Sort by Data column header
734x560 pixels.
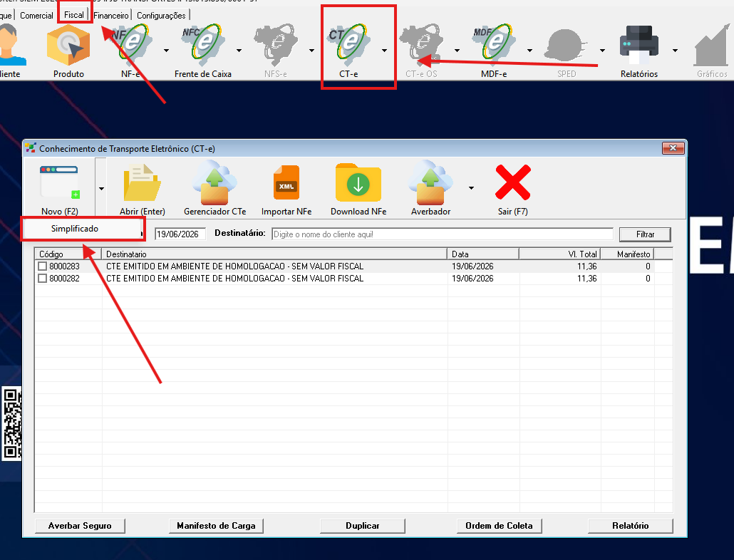pyautogui.click(x=484, y=254)
